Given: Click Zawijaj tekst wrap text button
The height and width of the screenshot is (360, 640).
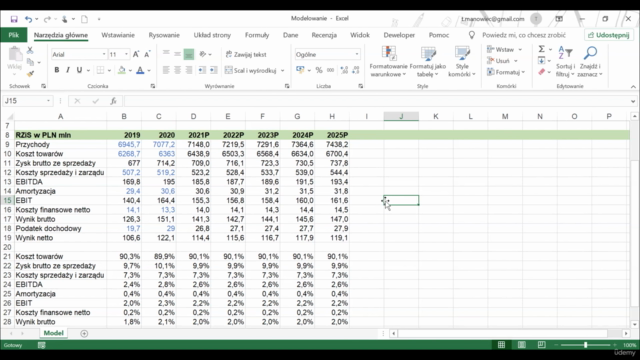Looking at the screenshot, I should pyautogui.click(x=246, y=54).
